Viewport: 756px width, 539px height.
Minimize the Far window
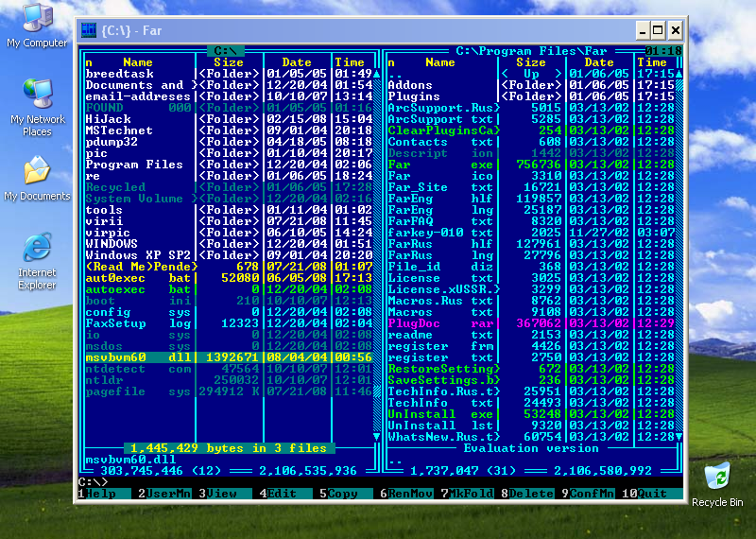pyautogui.click(x=643, y=31)
